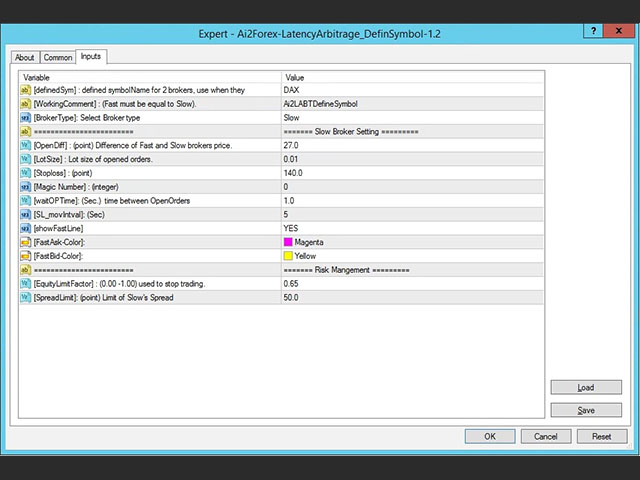Pick the Magenta color swatch for FastAsk-Color

pos(288,242)
